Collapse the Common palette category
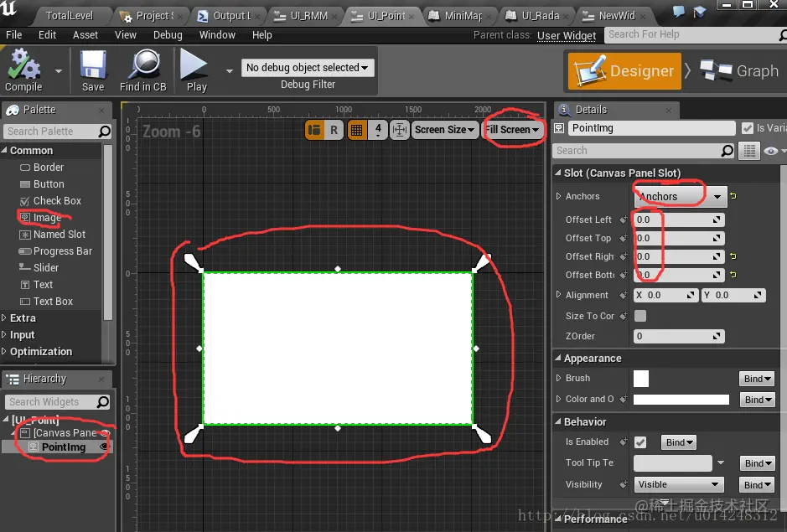Image resolution: width=787 pixels, height=532 pixels. (4, 150)
